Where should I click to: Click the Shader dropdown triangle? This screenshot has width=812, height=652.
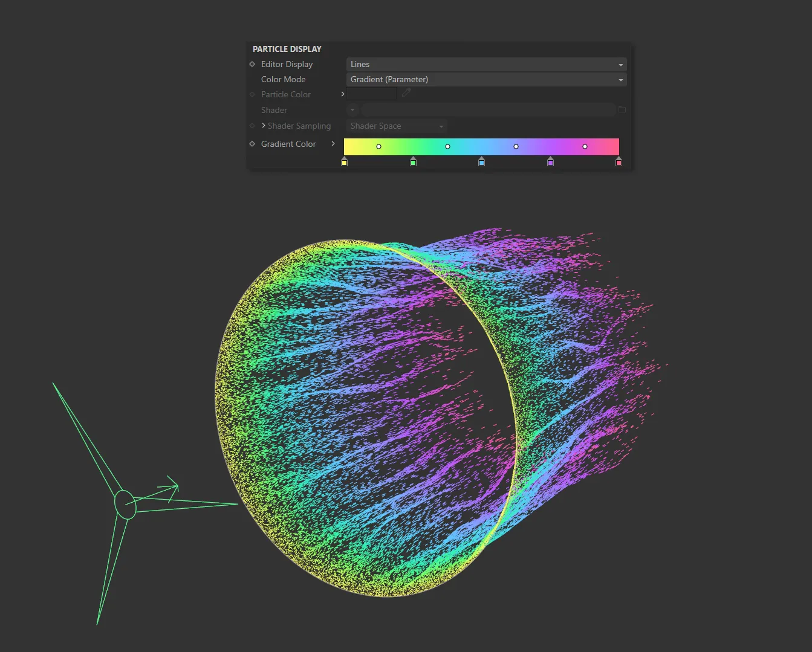pos(352,110)
